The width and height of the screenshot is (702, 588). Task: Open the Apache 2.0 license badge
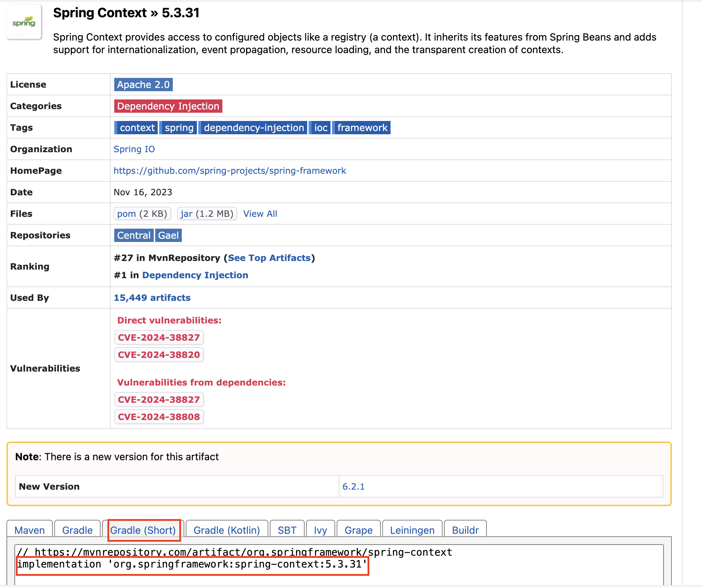[143, 85]
